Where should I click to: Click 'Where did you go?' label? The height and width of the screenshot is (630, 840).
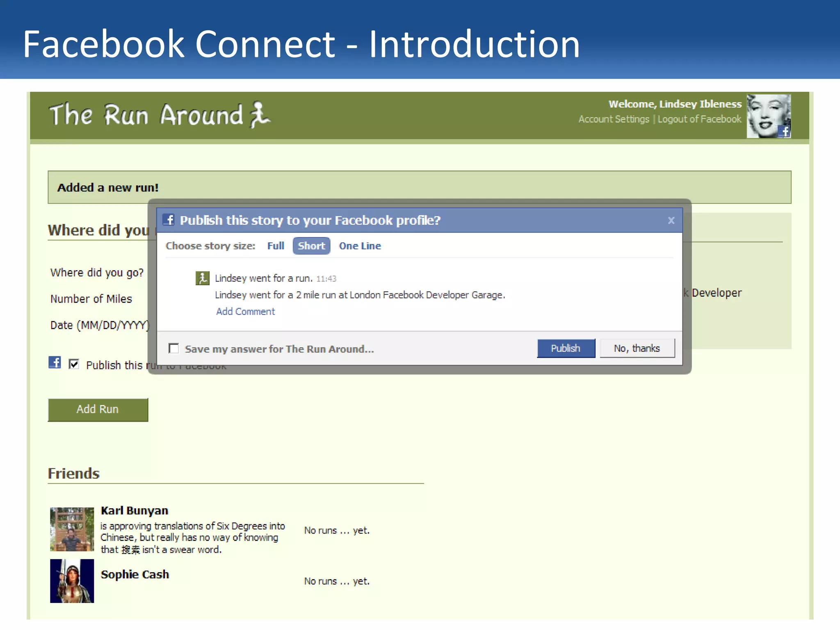(x=97, y=272)
